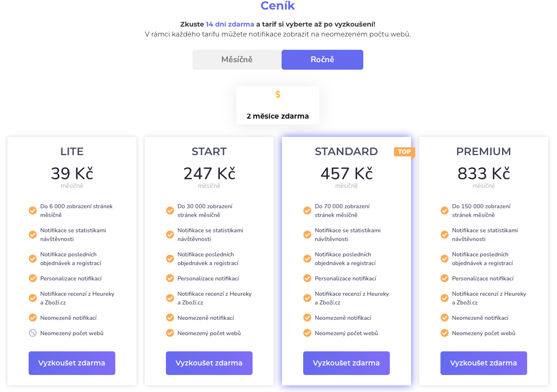
Task: Click the yellow dollar sign icon
Action: (x=278, y=95)
